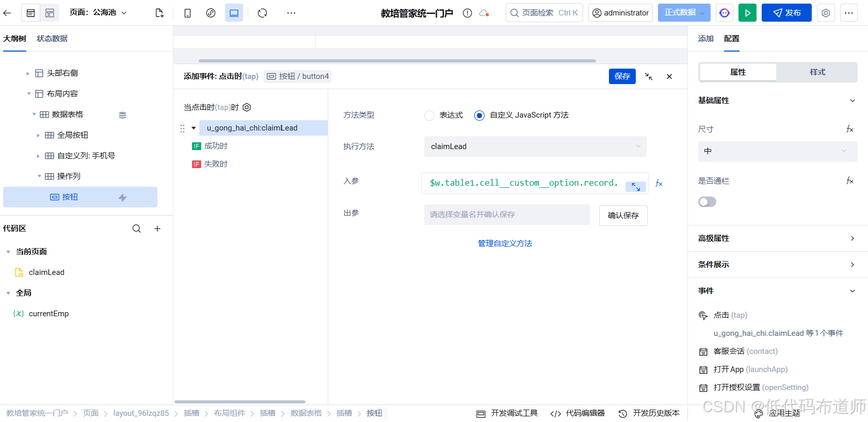Screen dimensions: 868x422
Task: Expand the 全局按钮 tree node
Action: point(38,135)
